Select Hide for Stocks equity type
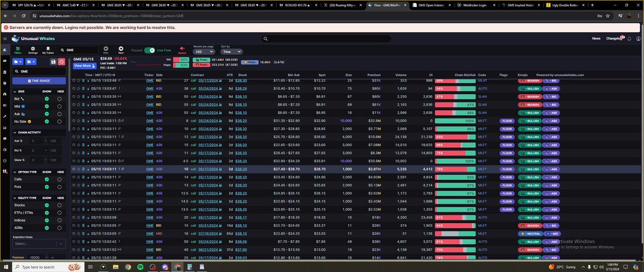The height and width of the screenshot is (272, 644). coord(60,205)
